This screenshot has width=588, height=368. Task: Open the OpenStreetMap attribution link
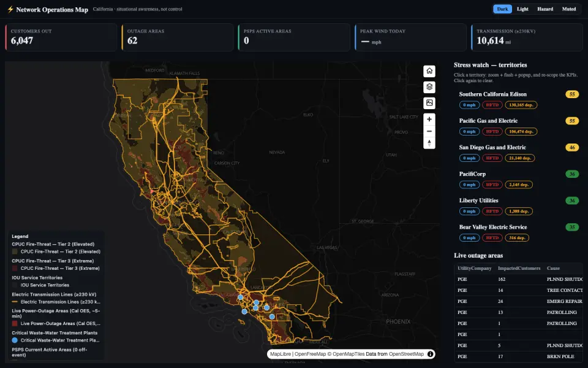[406, 354]
